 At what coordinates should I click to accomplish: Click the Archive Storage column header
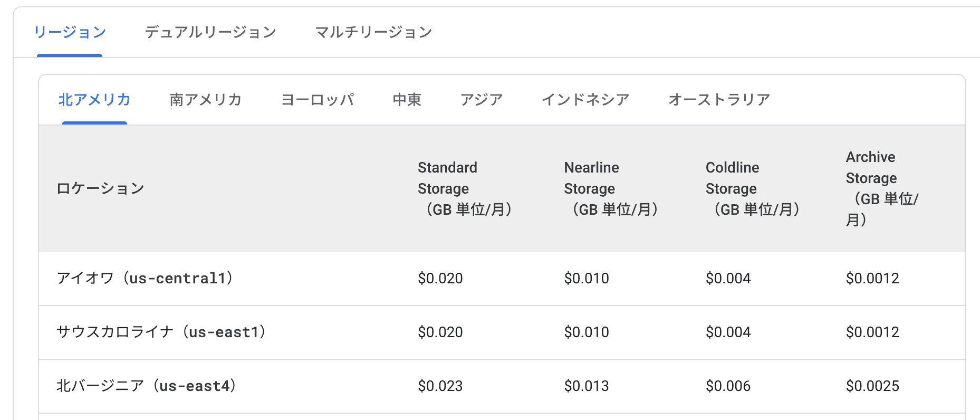click(x=882, y=188)
